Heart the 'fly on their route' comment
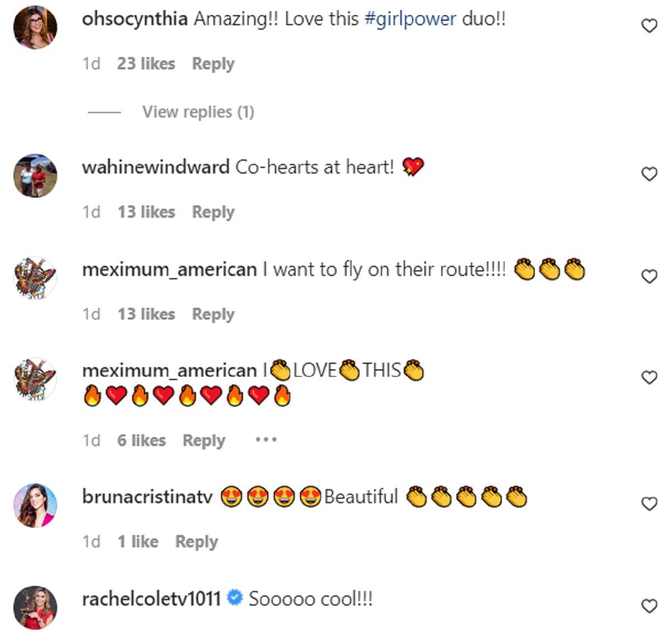 pyautogui.click(x=649, y=276)
